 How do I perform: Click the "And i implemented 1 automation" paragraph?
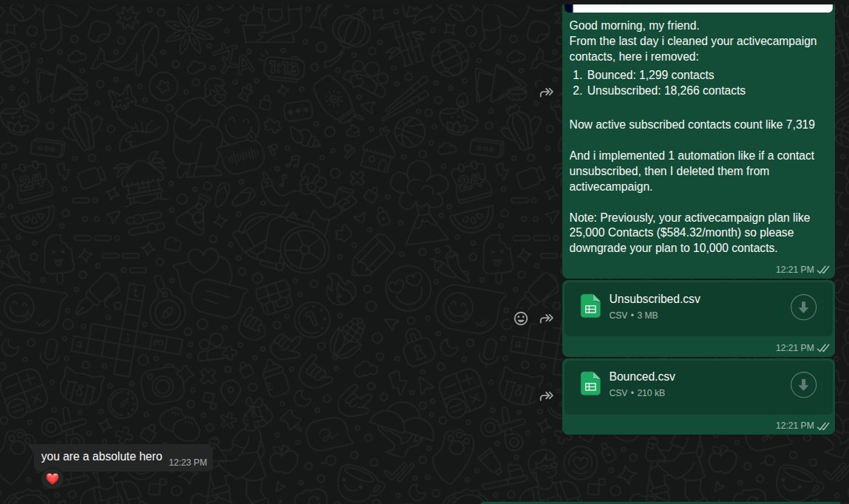click(692, 171)
